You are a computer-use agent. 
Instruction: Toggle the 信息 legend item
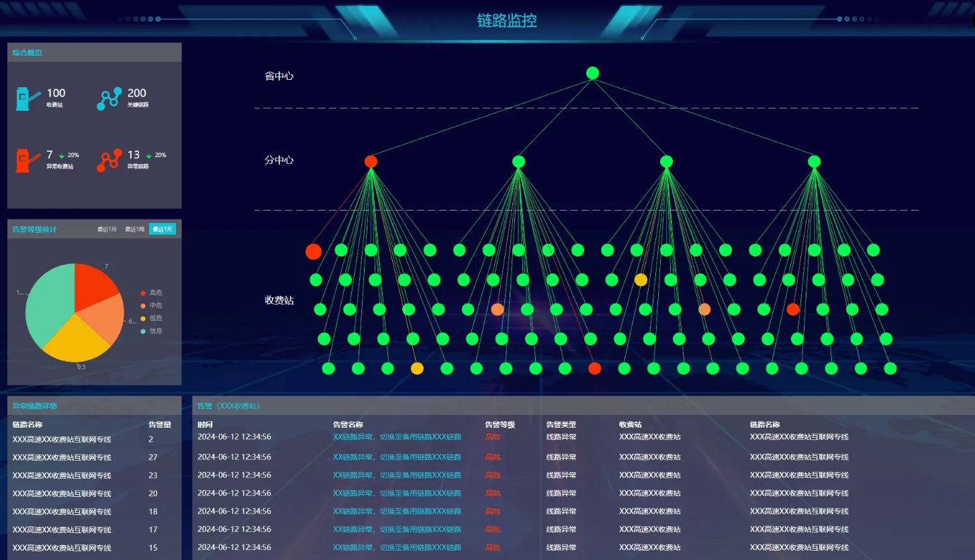click(151, 331)
